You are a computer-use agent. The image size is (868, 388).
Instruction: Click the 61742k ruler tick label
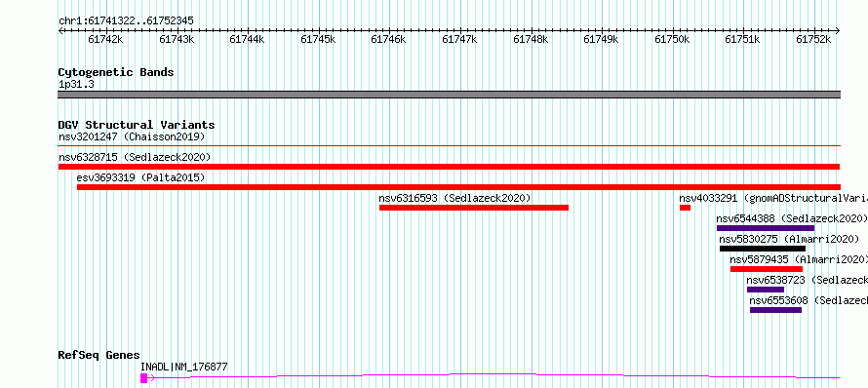[105, 40]
